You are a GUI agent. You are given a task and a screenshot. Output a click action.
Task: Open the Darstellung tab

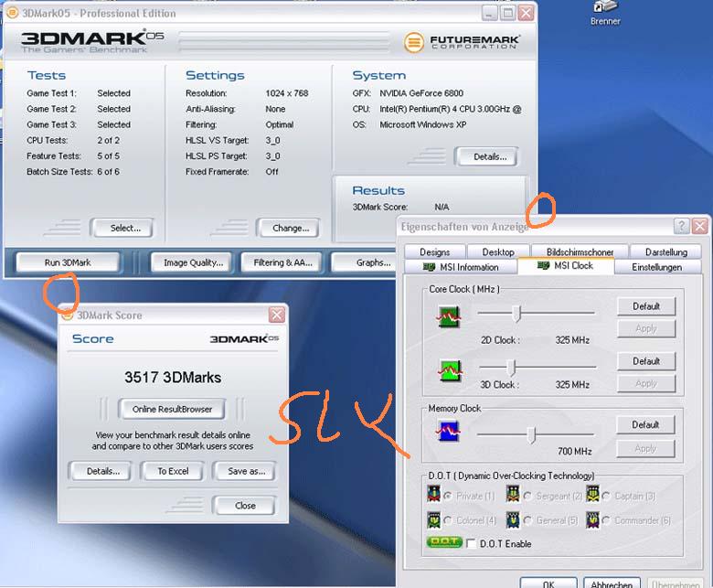tap(665, 252)
